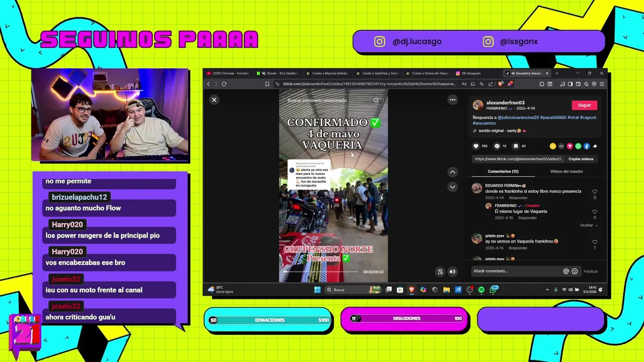Open more share options arrow
644x362 pixels.
(595, 146)
